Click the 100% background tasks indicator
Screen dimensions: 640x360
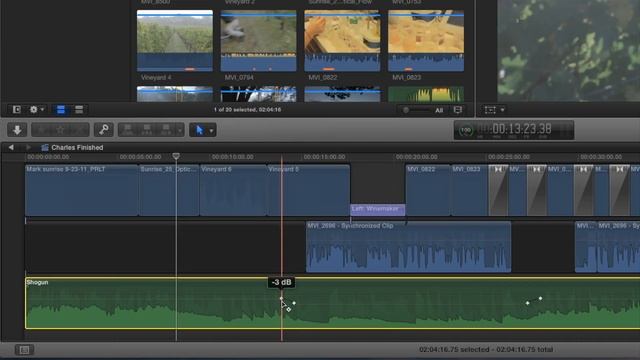point(466,130)
